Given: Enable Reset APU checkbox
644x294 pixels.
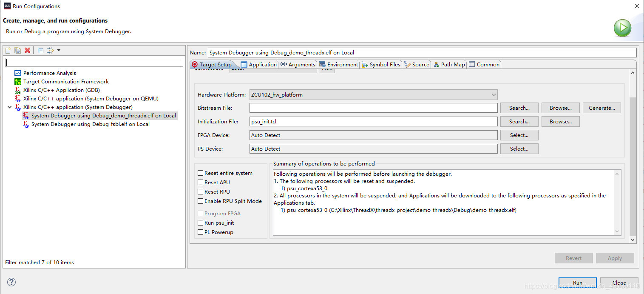Looking at the screenshot, I should (x=201, y=183).
